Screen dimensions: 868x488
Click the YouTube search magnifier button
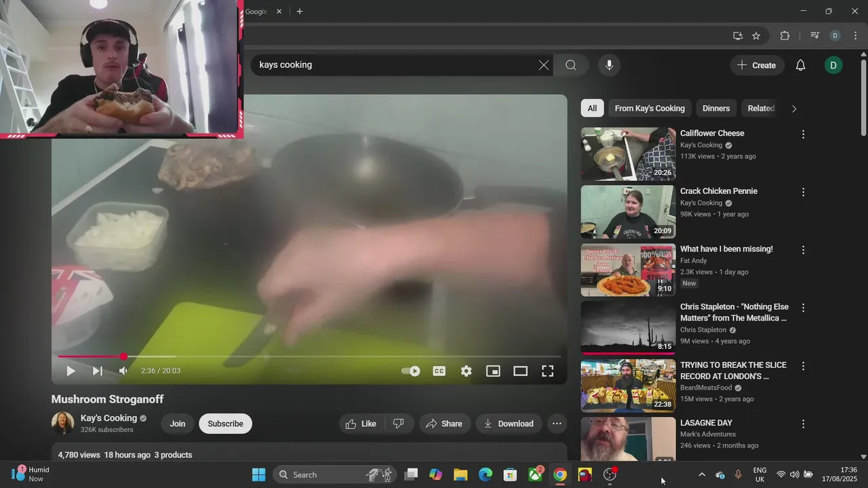(571, 65)
